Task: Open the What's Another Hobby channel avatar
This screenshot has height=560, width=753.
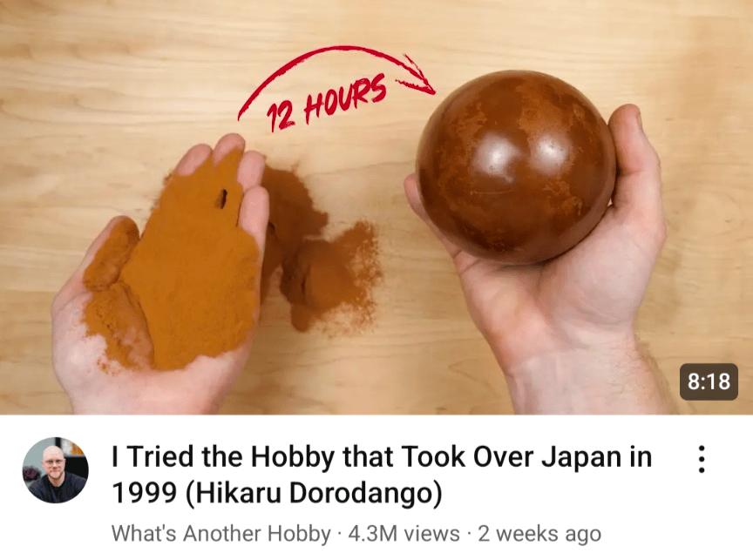Action: 56,470
